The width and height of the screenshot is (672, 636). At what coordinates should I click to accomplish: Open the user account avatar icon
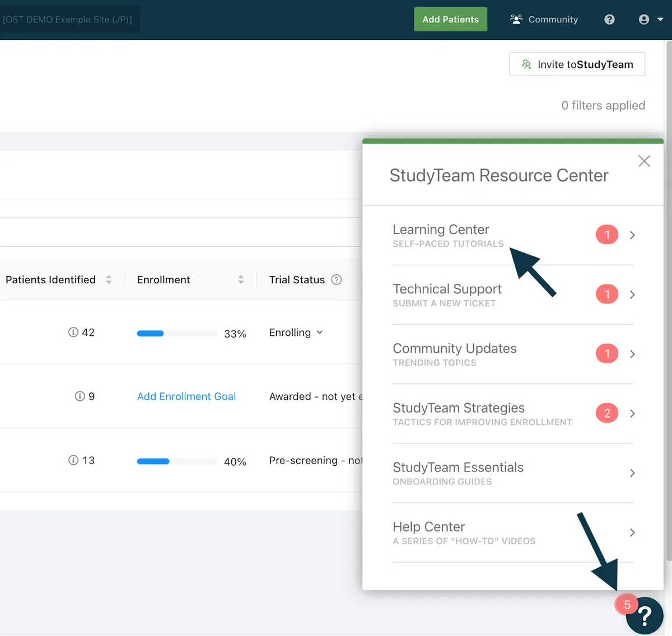pos(644,20)
